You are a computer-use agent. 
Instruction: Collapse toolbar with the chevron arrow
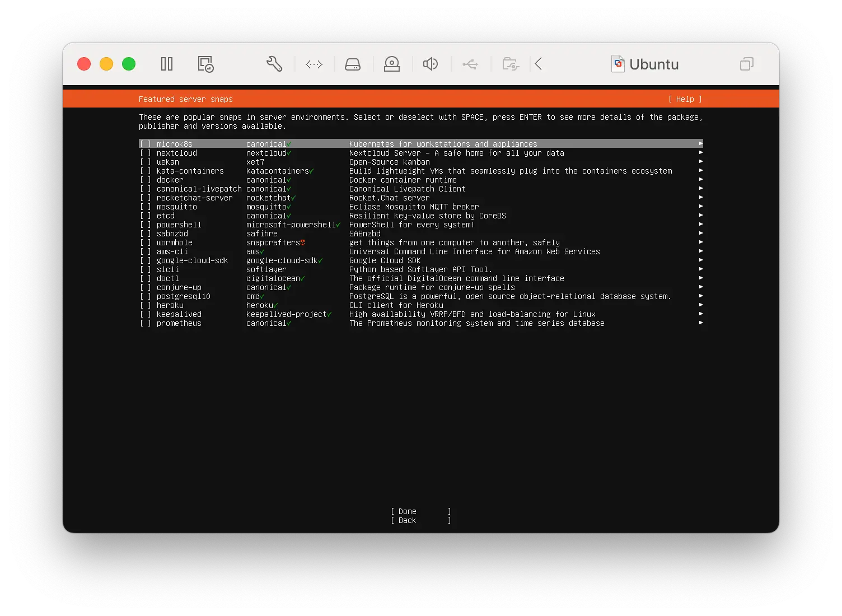click(x=539, y=64)
